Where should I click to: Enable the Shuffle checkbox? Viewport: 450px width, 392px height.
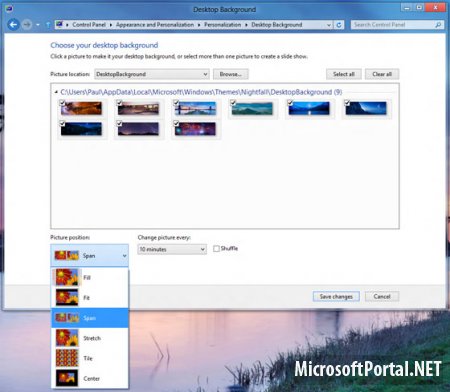[x=216, y=249]
